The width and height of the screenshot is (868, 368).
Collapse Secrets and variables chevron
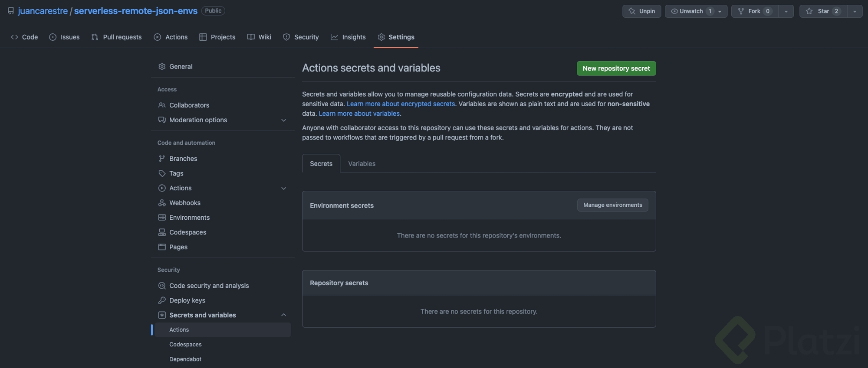[x=283, y=315]
